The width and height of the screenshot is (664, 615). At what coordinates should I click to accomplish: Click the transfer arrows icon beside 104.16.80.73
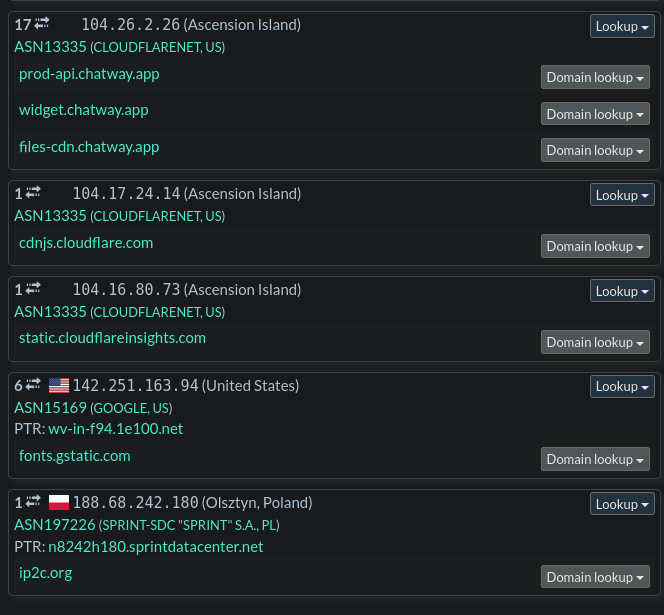(x=33, y=289)
